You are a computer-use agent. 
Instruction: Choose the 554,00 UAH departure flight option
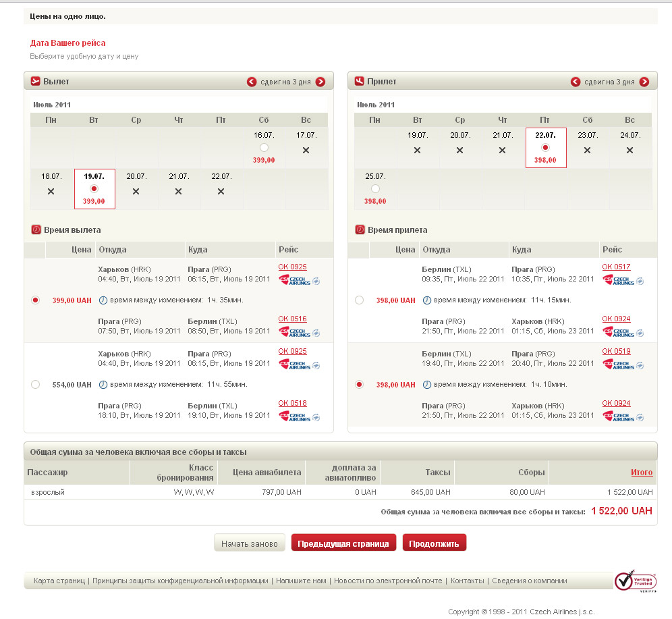[36, 385]
